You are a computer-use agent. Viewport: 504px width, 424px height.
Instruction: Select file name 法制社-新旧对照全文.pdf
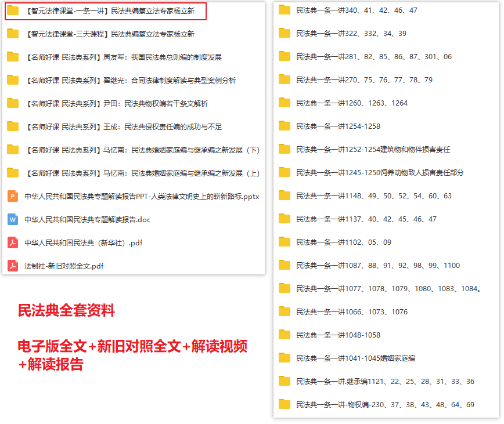64,266
